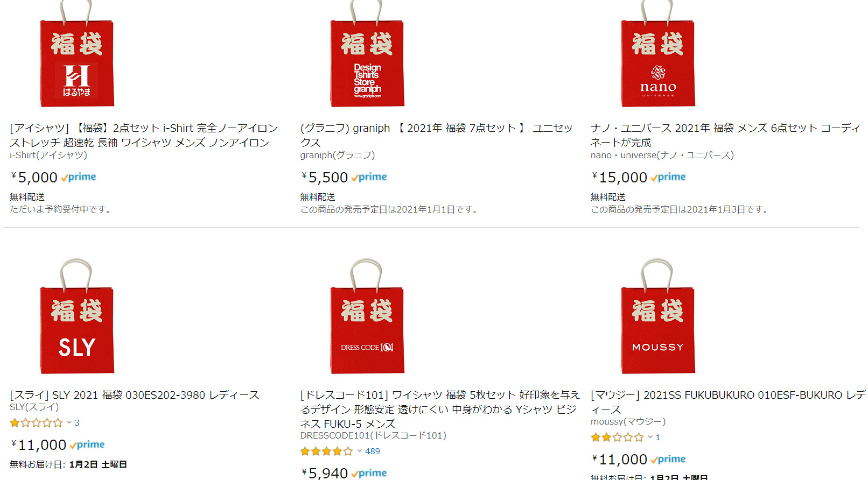Viewport: 868px width, 480px height.
Task: Click the moussy two-star rating icons
Action: [617, 437]
